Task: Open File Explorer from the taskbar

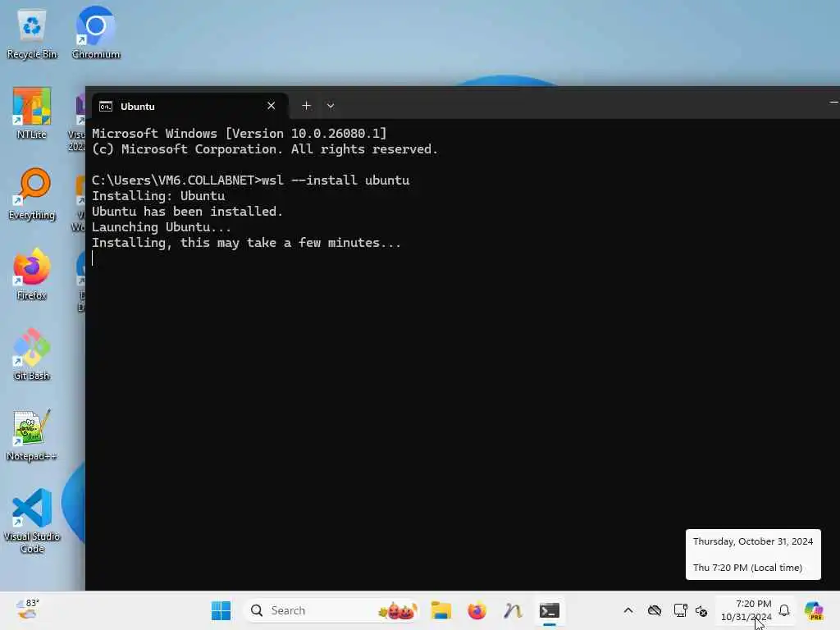Action: pyautogui.click(x=441, y=610)
